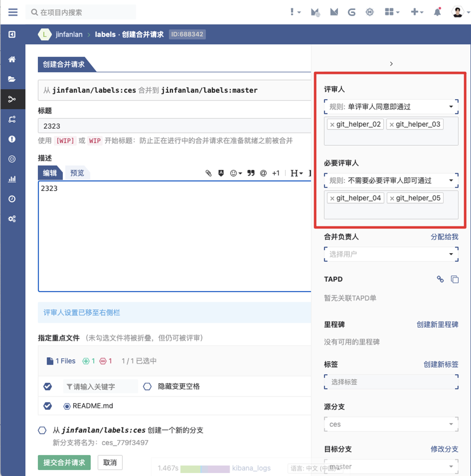Expand the 必要评审人 rule dropdown
Image resolution: width=471 pixels, height=476 pixels.
391,181
